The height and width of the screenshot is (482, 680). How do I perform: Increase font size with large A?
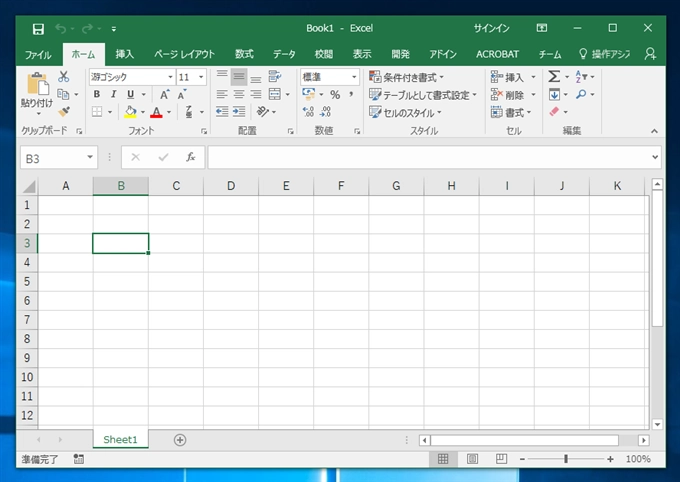[164, 94]
